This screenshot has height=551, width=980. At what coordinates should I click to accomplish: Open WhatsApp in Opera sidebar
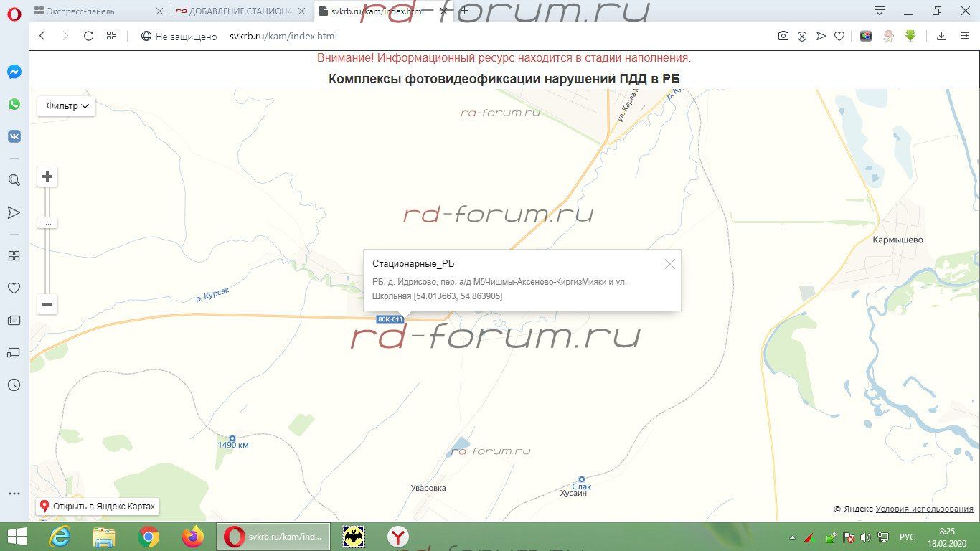click(14, 104)
